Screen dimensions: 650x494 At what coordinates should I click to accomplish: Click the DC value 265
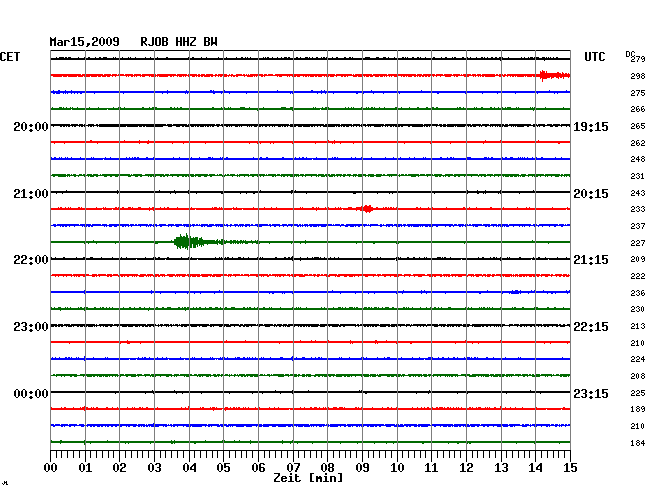tap(638, 126)
